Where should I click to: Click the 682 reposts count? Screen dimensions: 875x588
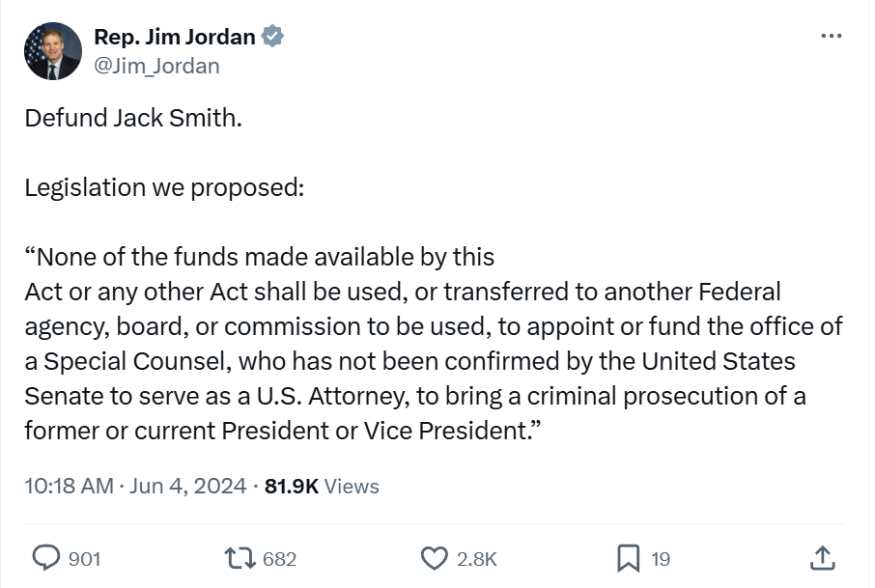click(x=279, y=558)
